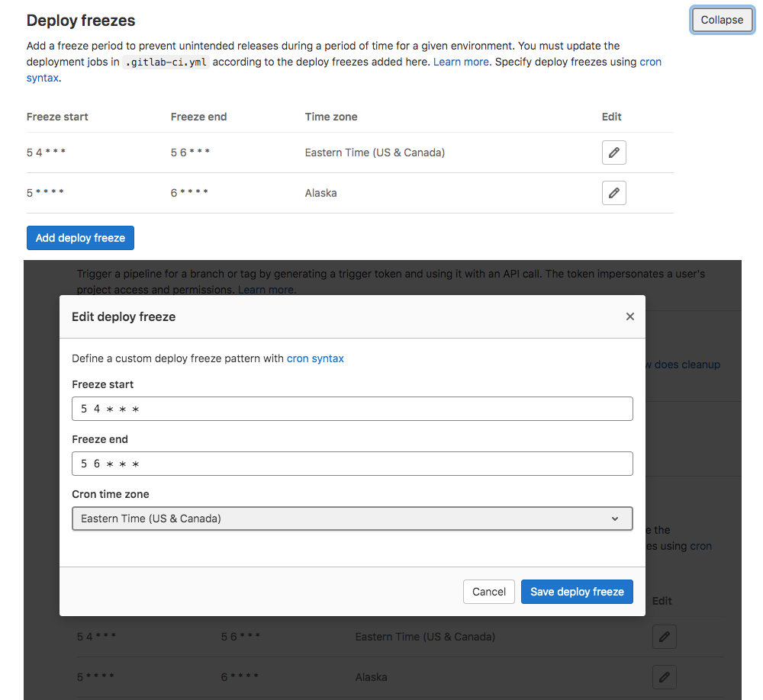Click the Freeze start column header

pos(56,117)
